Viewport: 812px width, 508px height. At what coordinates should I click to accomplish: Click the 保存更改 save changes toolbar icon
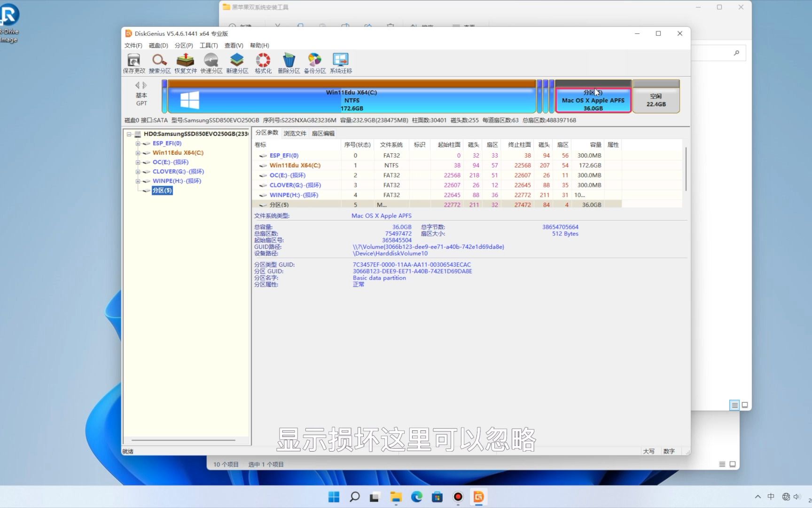[x=134, y=63]
